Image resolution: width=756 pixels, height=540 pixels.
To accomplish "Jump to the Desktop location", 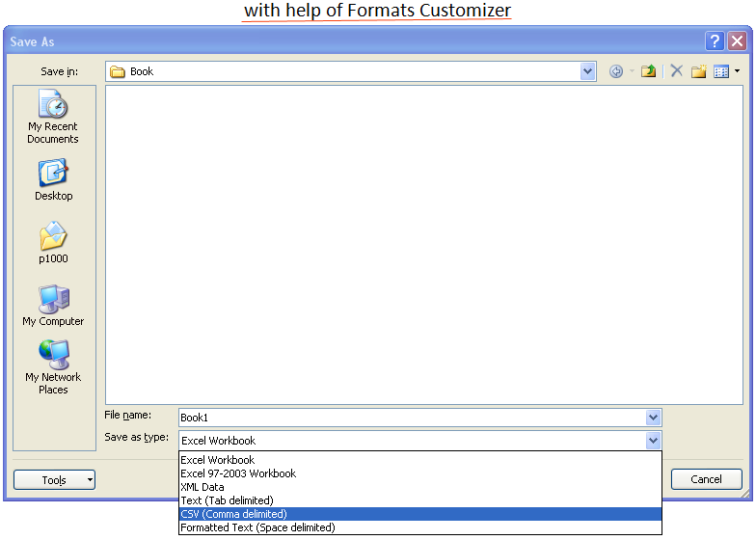I will click(x=53, y=180).
